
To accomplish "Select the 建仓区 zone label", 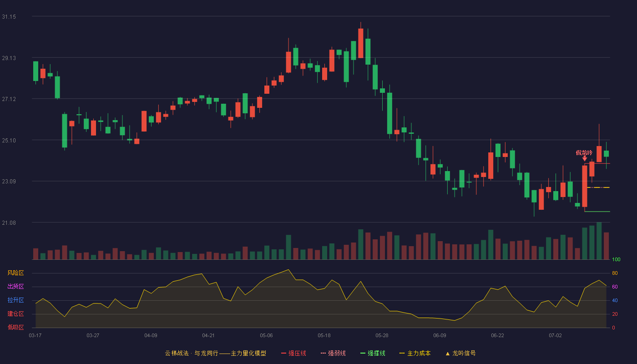I will point(15,314).
